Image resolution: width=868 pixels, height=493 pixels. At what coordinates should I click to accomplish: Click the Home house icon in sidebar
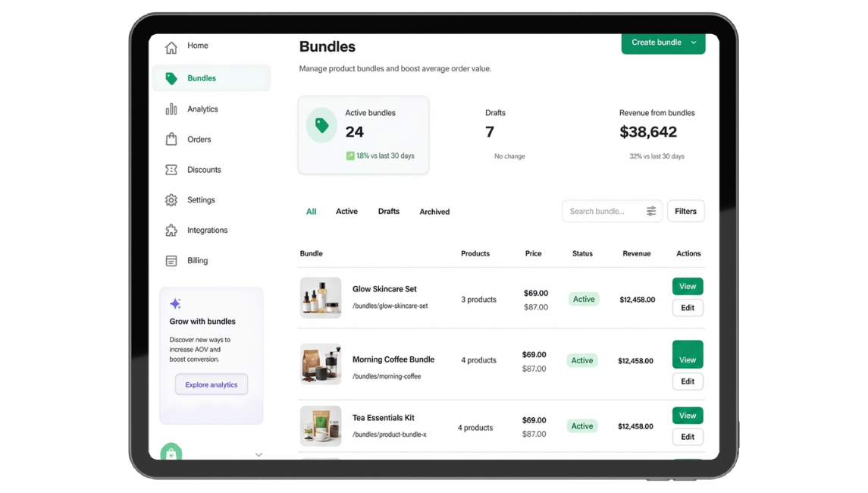(171, 48)
